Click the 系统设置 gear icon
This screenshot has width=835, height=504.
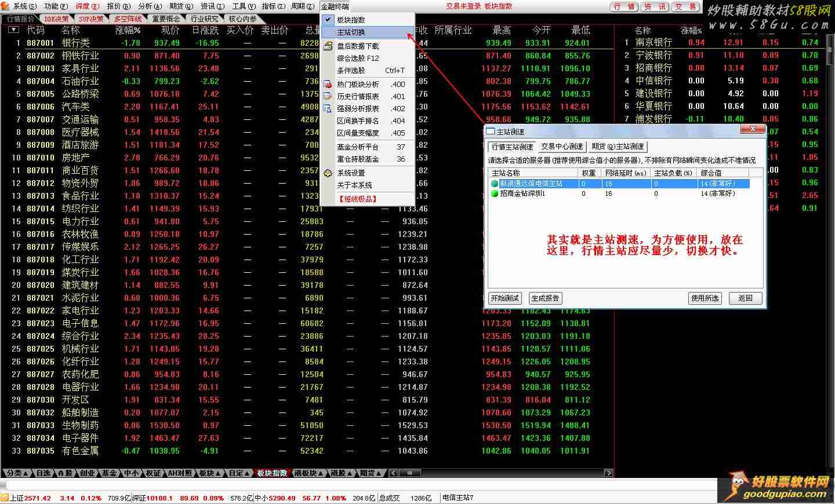pos(328,173)
